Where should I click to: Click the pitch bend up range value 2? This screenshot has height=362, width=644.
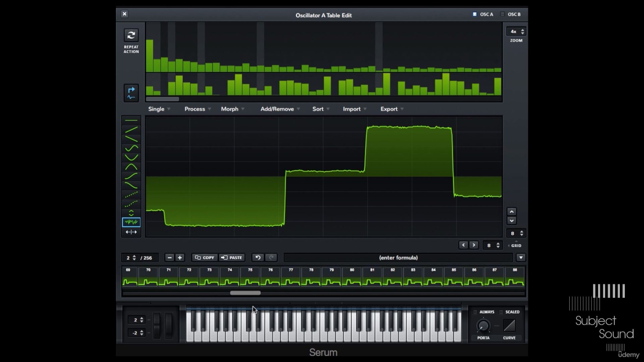click(137, 320)
